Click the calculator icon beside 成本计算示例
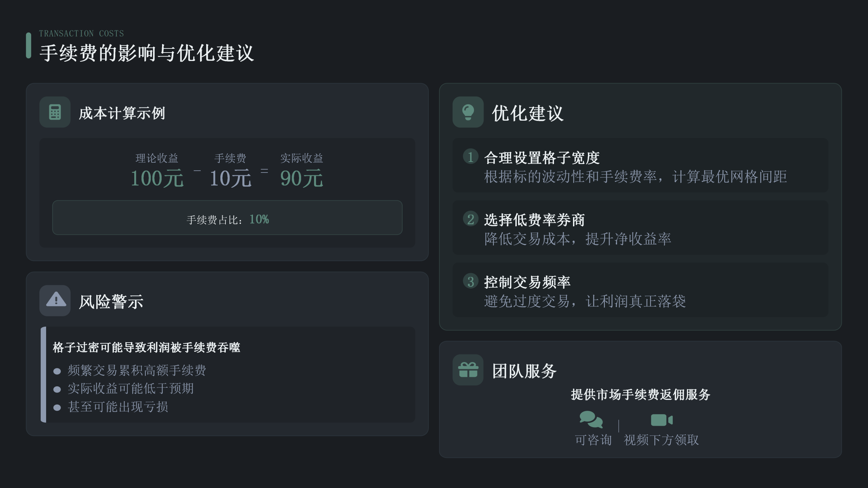The width and height of the screenshot is (868, 488). pos(55,112)
